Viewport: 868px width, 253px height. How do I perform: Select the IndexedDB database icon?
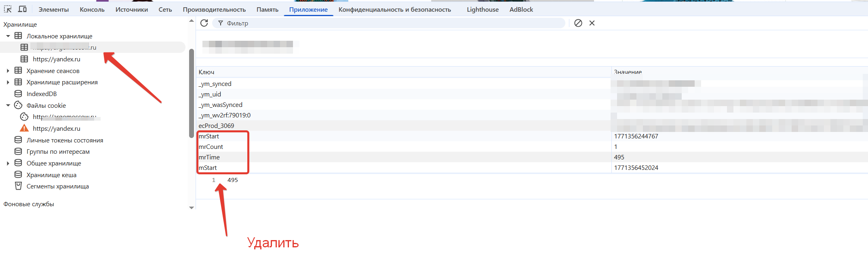[x=18, y=94]
